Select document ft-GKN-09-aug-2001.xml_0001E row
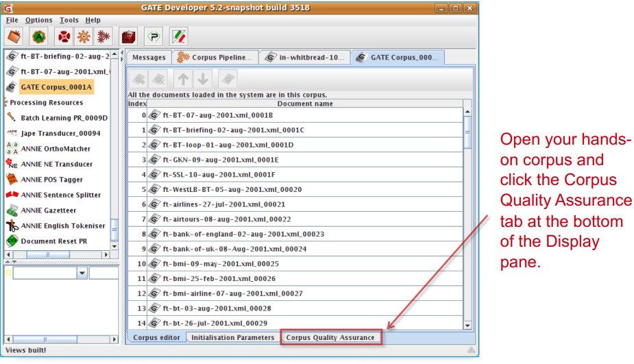The height and width of the screenshot is (364, 634). click(220, 160)
